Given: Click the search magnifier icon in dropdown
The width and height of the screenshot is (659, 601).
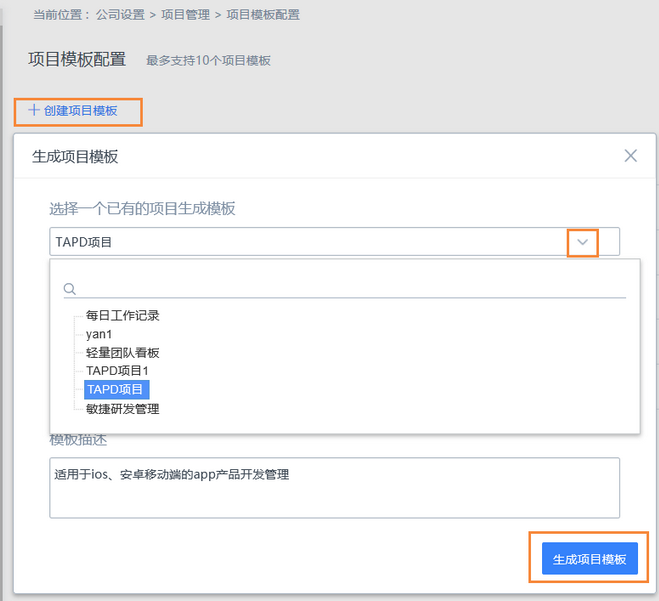Looking at the screenshot, I should [x=70, y=289].
